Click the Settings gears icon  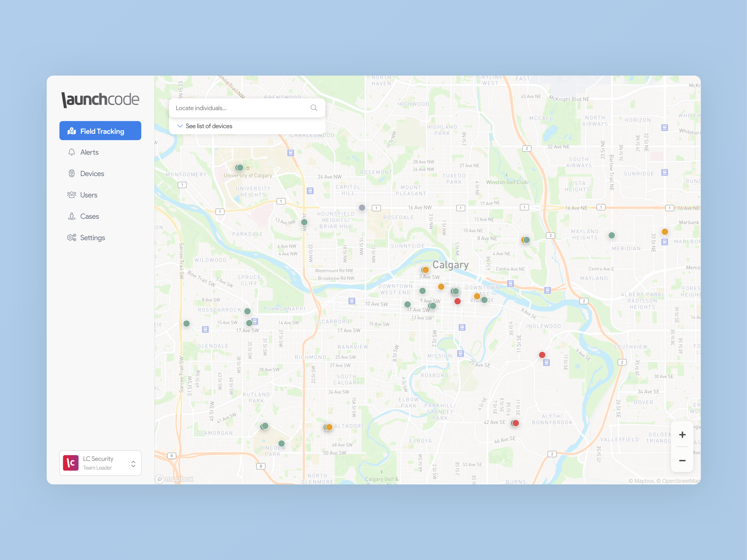click(72, 238)
